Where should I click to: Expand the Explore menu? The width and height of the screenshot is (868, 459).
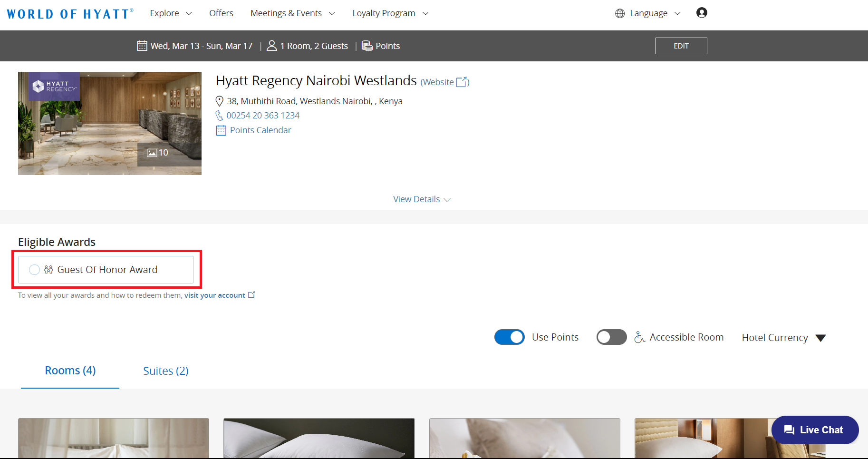click(x=171, y=13)
